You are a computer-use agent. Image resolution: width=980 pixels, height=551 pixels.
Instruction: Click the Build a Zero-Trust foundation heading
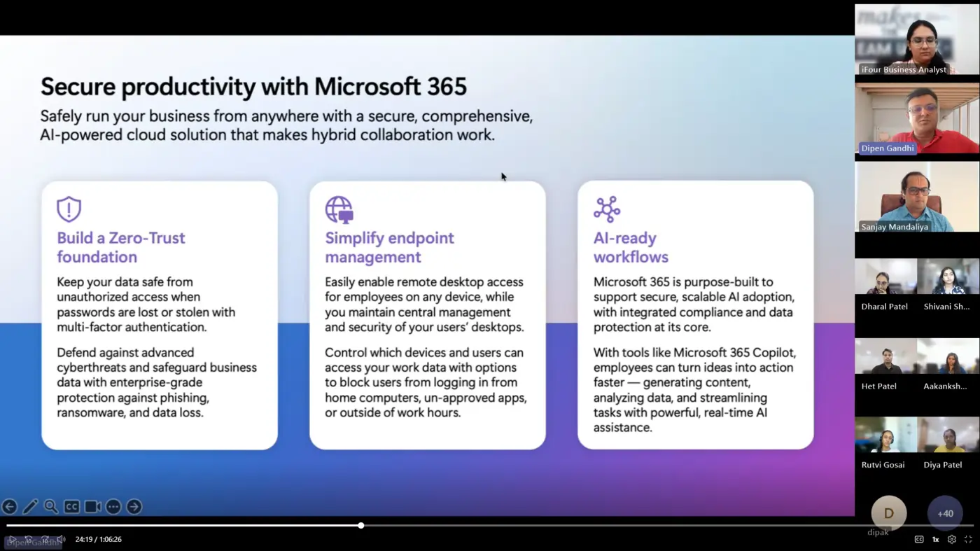point(121,247)
